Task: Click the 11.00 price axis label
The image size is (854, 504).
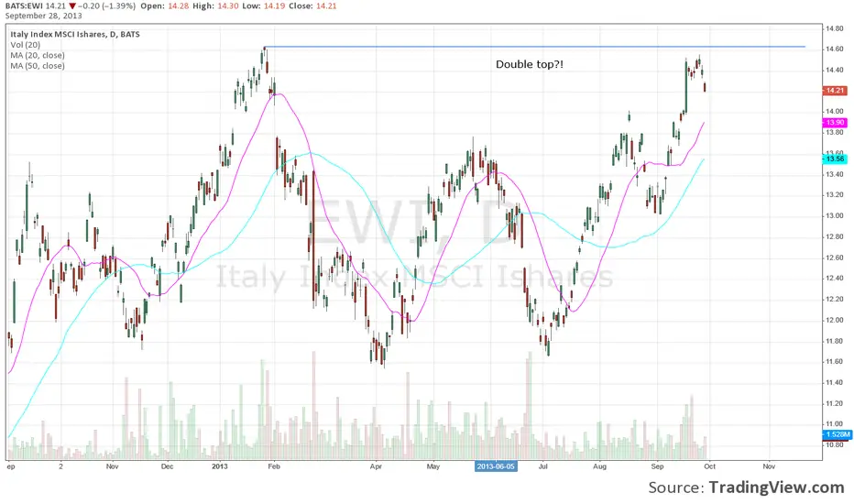Action: [x=835, y=424]
